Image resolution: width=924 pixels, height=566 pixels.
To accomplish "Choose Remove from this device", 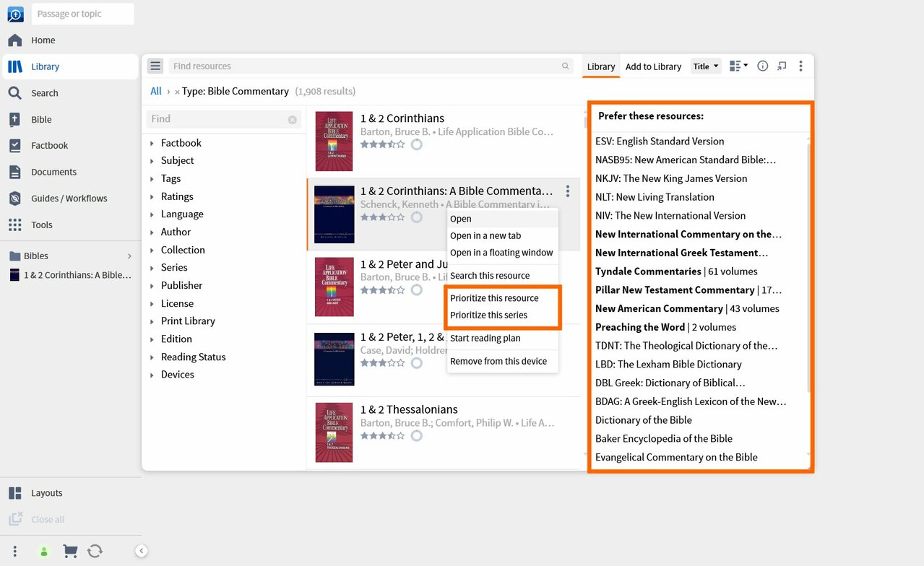I will pos(498,362).
